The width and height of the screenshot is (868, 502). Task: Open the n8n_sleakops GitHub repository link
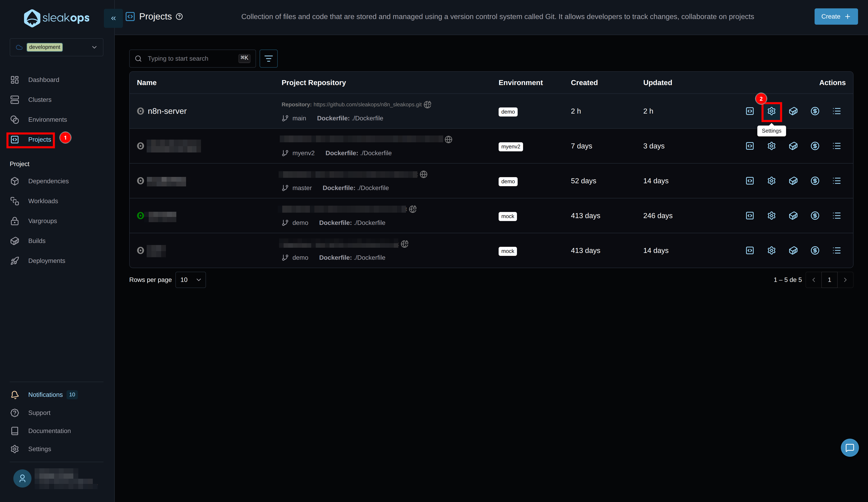point(367,104)
